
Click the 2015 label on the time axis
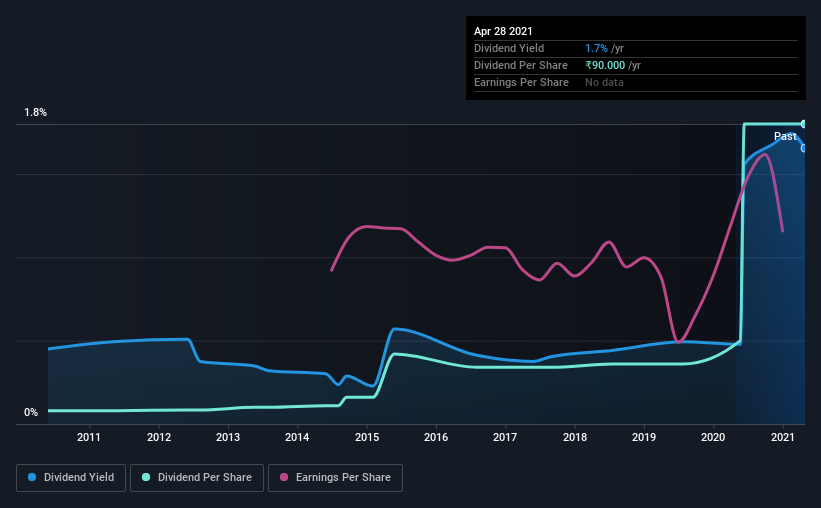[x=367, y=437]
